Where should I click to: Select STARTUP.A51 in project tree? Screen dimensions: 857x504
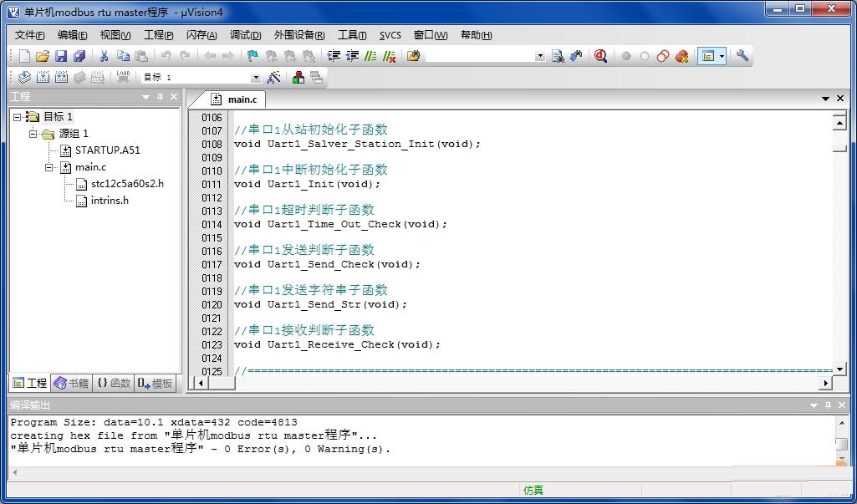pyautogui.click(x=107, y=150)
